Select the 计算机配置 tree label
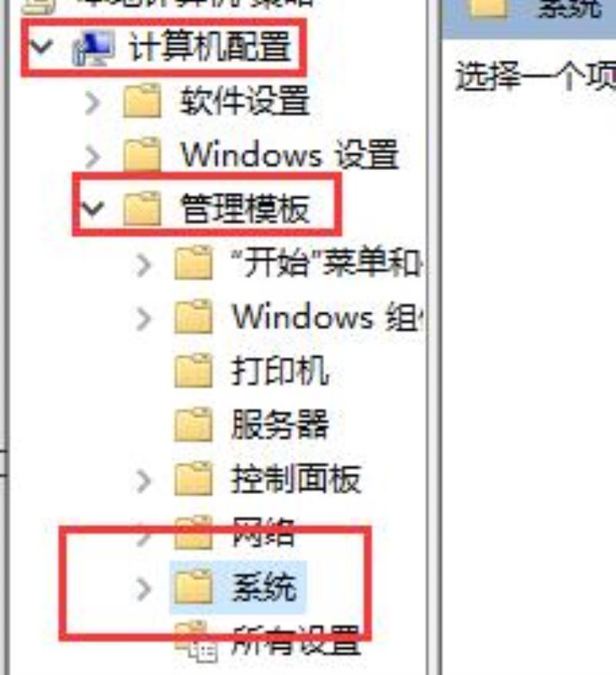Image resolution: width=616 pixels, height=675 pixels. click(210, 47)
